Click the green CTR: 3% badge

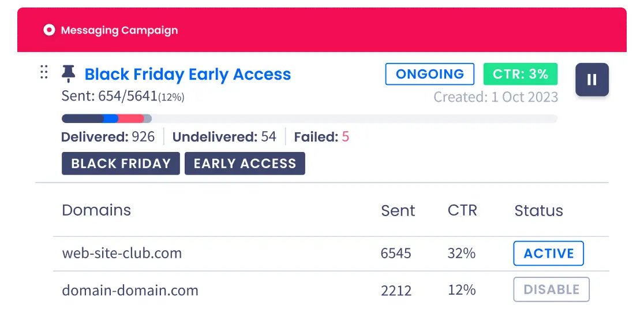pos(521,74)
